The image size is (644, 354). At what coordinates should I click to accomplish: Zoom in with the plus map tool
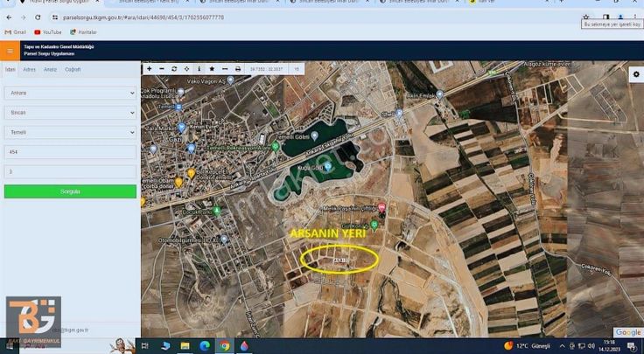point(149,69)
